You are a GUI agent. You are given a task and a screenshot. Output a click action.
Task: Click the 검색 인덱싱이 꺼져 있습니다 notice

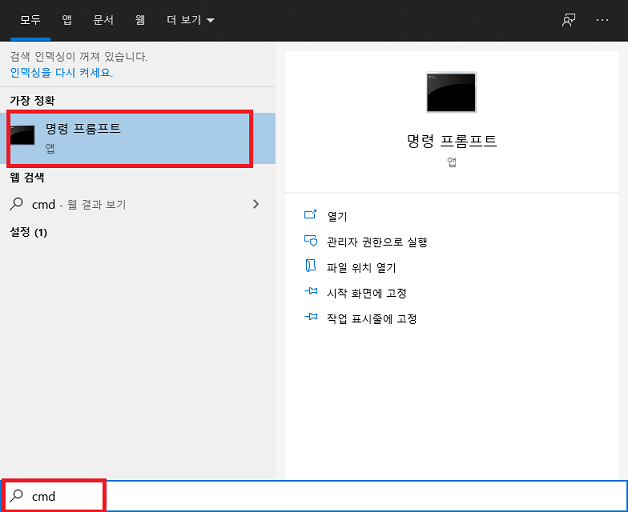pos(79,56)
